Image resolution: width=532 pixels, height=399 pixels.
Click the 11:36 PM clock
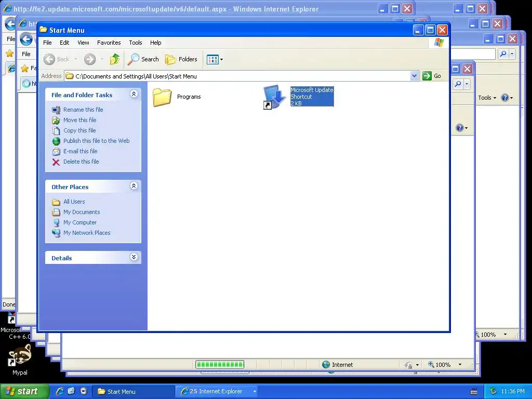coord(513,392)
